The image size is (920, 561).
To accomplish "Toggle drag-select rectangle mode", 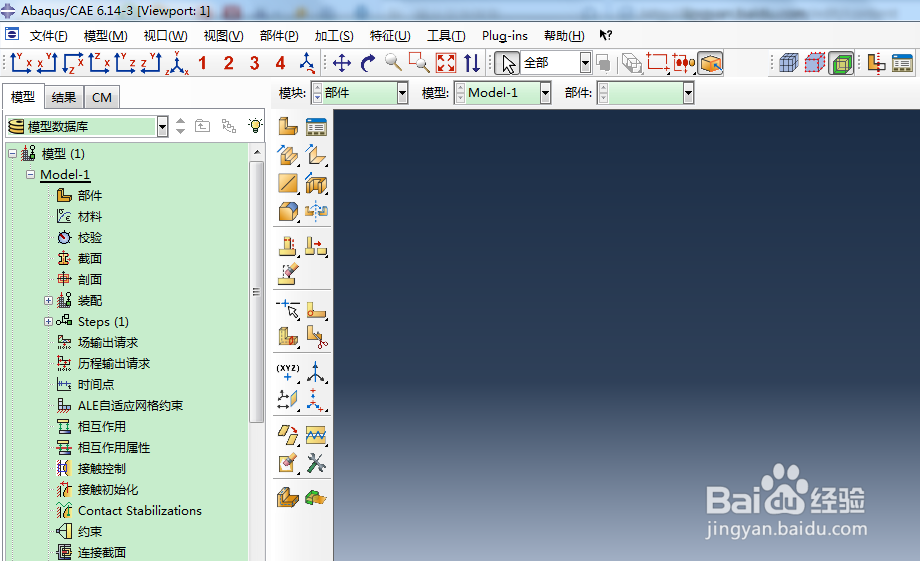I will [658, 63].
